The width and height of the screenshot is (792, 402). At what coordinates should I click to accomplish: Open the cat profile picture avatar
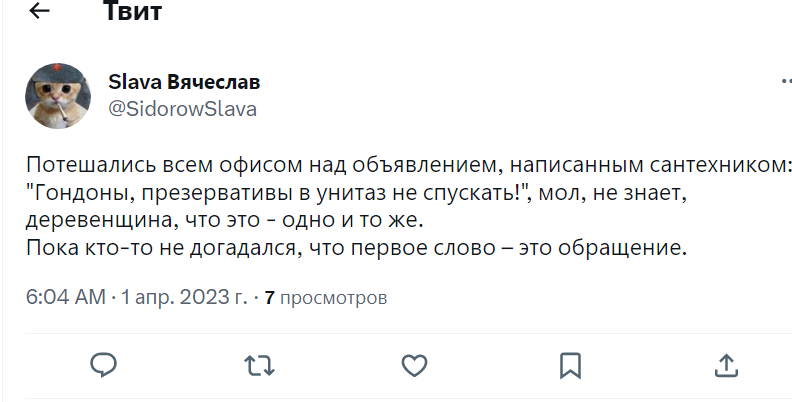pyautogui.click(x=59, y=97)
